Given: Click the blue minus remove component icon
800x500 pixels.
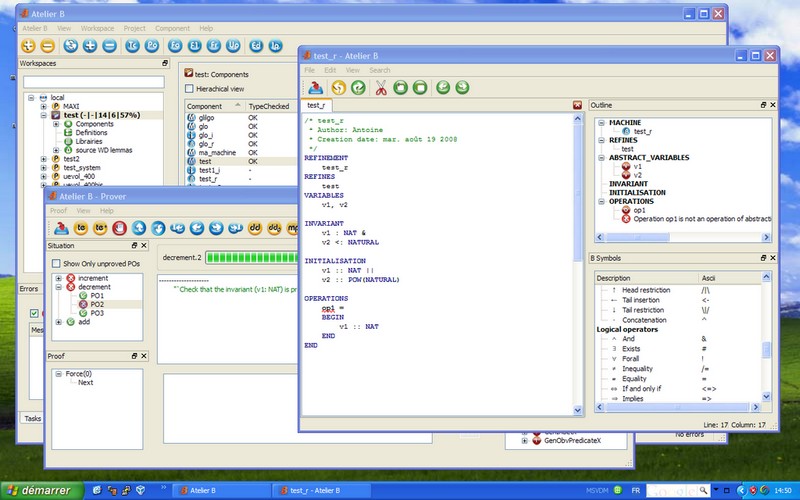Looking at the screenshot, I should click(x=109, y=46).
